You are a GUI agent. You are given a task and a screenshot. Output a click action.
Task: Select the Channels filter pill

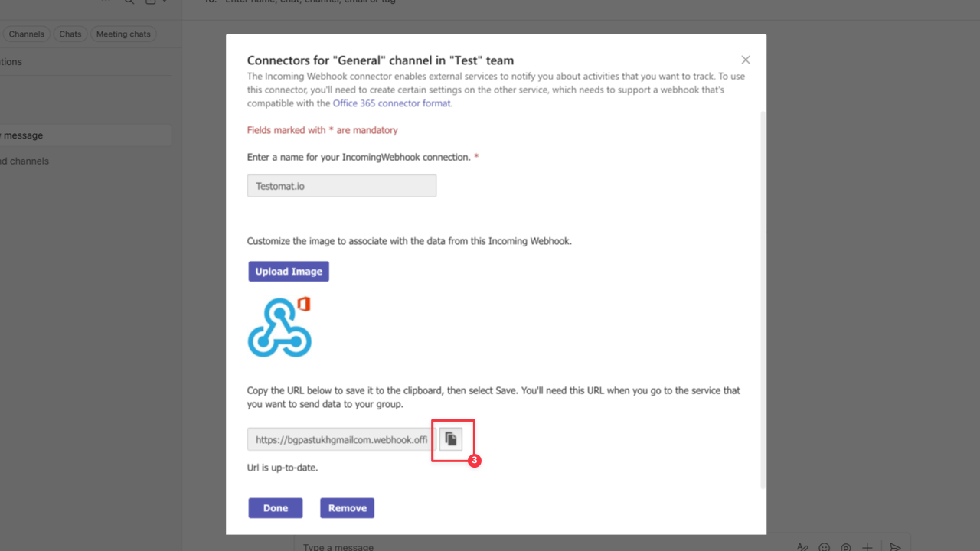click(x=26, y=34)
